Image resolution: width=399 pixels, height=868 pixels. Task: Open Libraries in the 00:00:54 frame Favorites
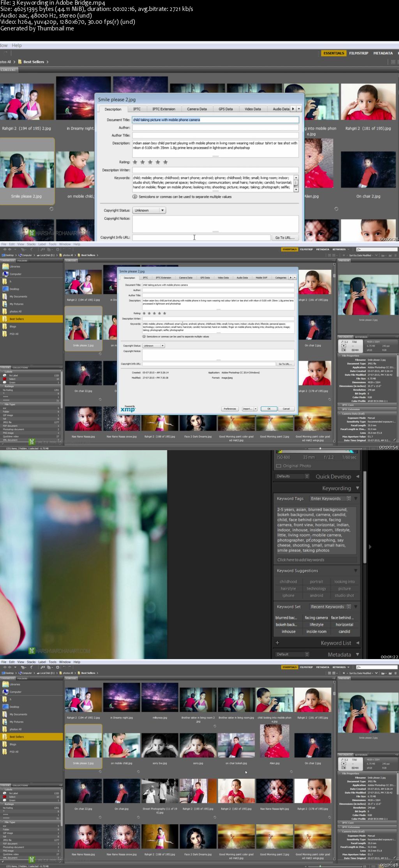pos(15,267)
